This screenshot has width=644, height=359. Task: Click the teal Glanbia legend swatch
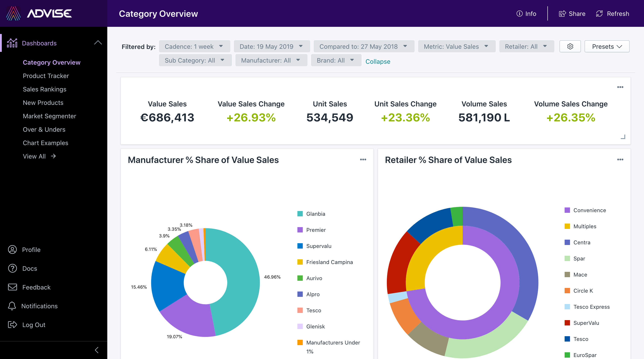click(x=300, y=214)
